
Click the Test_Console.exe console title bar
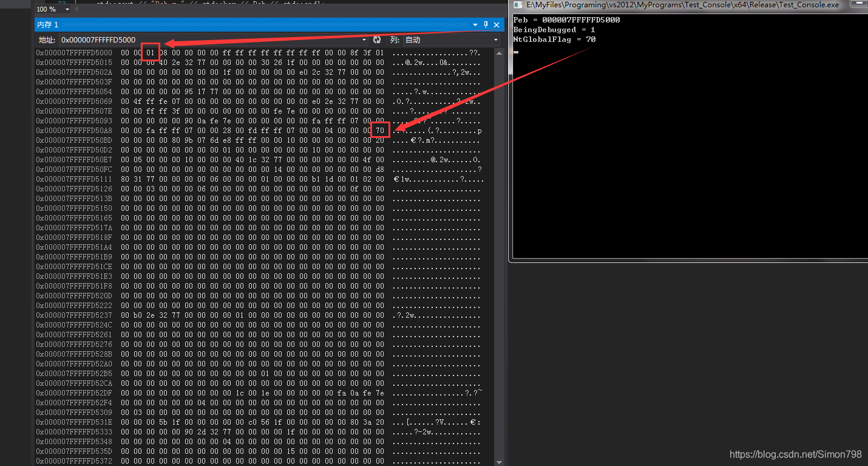coord(688,5)
